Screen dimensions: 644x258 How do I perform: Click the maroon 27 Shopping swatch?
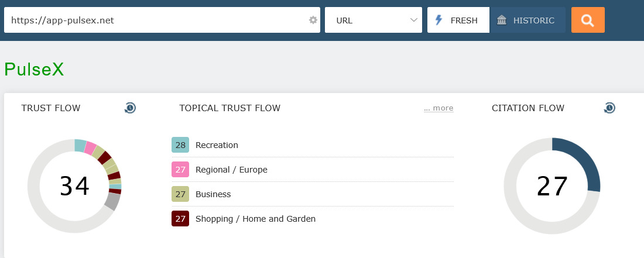(x=180, y=219)
